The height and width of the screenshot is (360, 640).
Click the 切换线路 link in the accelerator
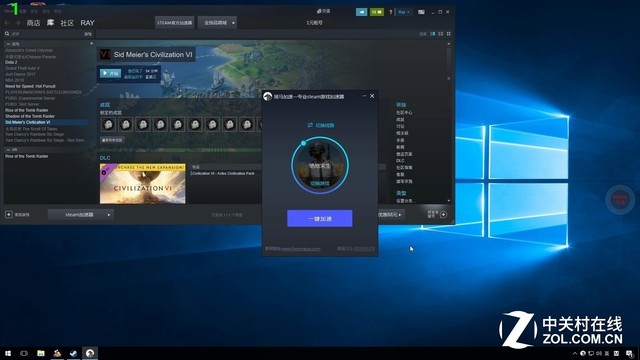pyautogui.click(x=321, y=125)
